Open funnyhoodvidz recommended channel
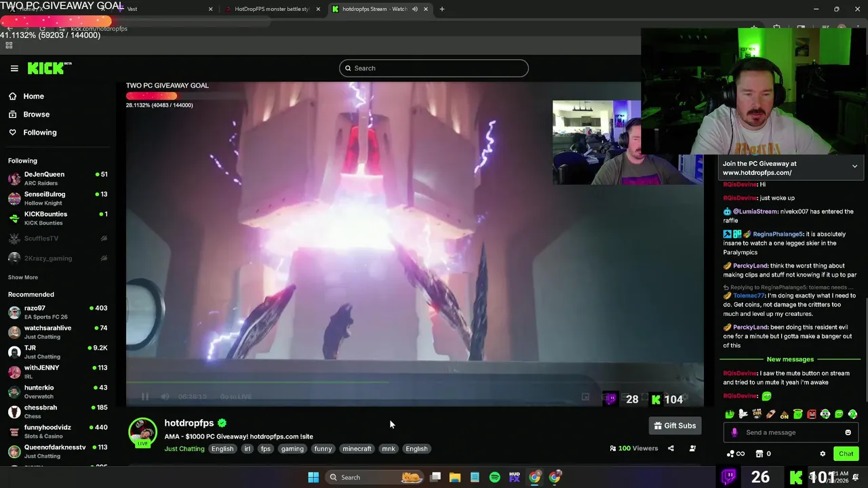Screen dimensions: 868x488 [x=58, y=432]
